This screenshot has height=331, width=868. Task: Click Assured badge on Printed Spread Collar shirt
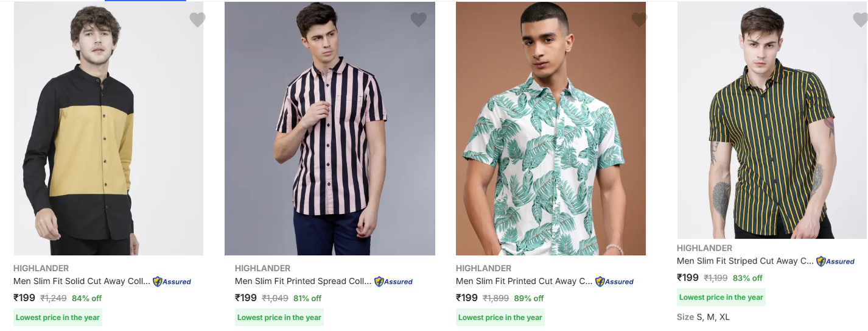click(x=393, y=282)
